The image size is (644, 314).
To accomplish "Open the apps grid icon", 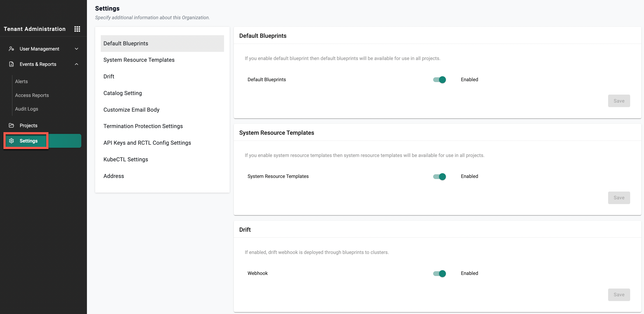I will 77,29.
